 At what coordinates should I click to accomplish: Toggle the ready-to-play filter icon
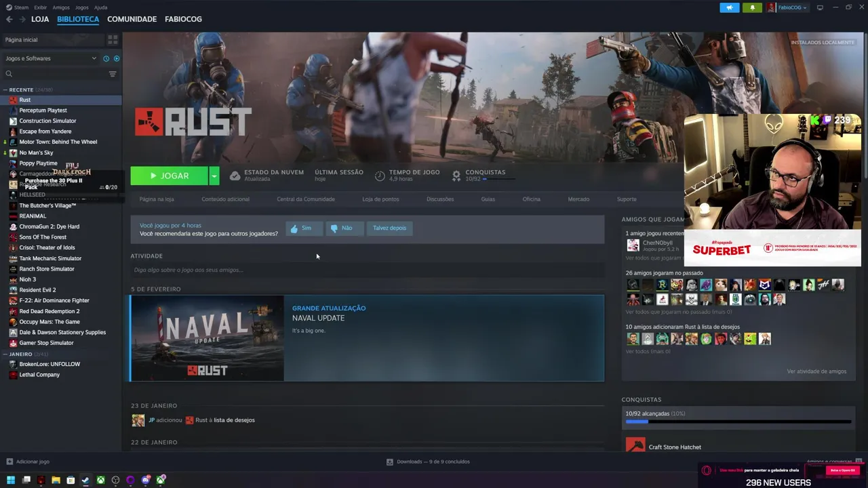(x=116, y=58)
